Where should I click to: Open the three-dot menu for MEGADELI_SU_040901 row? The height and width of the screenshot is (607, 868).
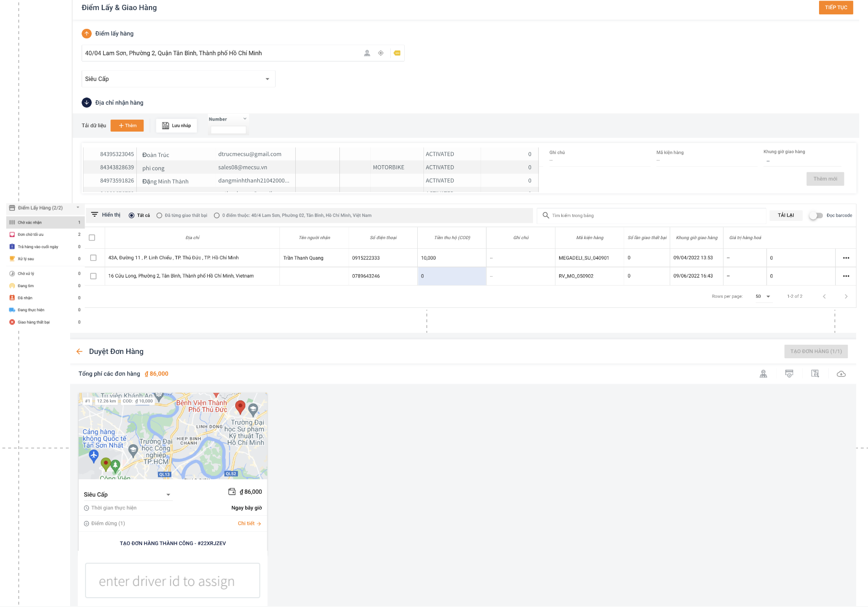[x=846, y=258]
